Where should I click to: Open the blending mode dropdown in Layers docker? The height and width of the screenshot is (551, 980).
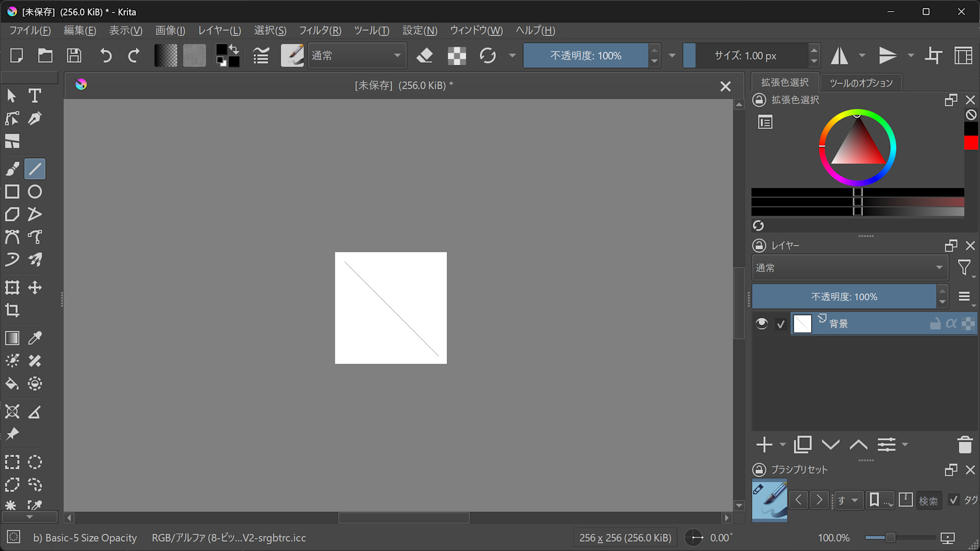pos(849,267)
